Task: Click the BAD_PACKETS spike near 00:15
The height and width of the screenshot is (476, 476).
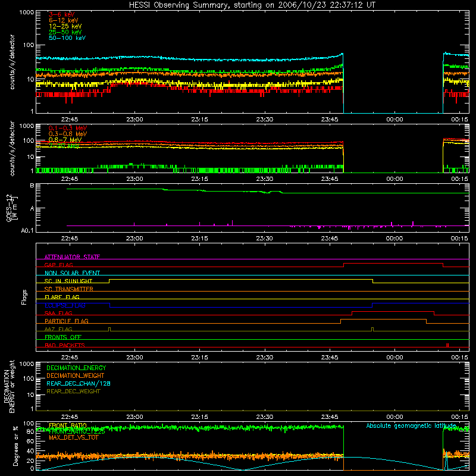Action: tap(447, 345)
